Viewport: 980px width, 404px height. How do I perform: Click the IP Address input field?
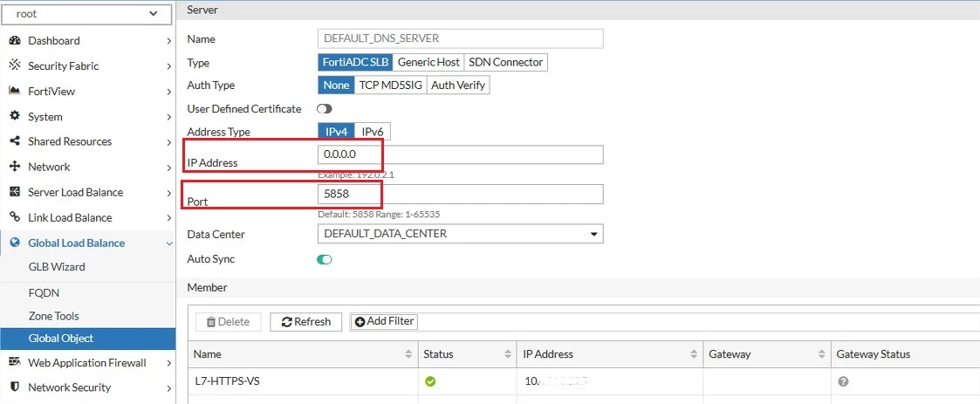coord(461,154)
